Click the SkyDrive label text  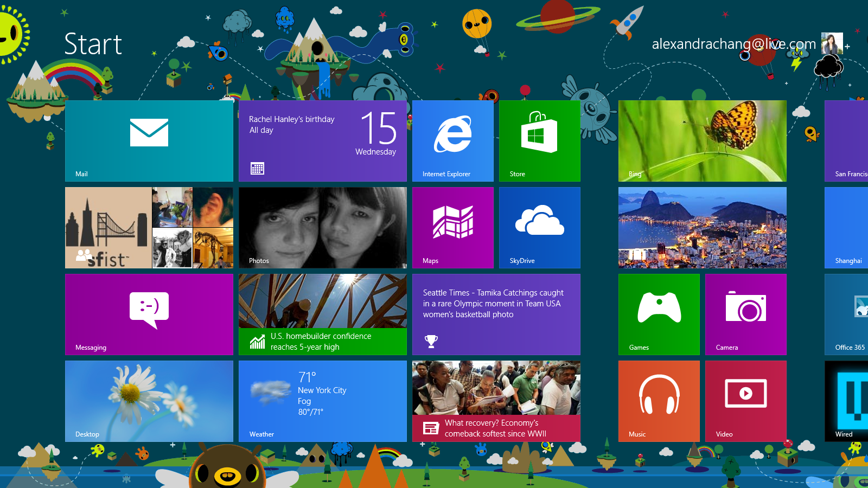(x=522, y=261)
